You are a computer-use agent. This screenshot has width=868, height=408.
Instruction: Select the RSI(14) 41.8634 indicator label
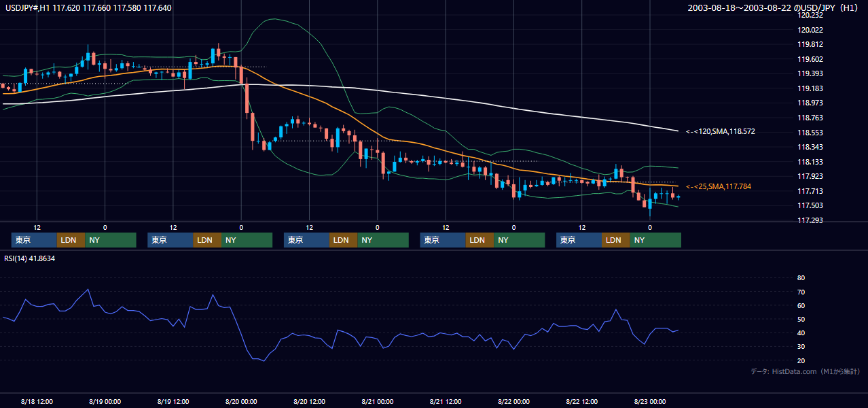point(29,258)
